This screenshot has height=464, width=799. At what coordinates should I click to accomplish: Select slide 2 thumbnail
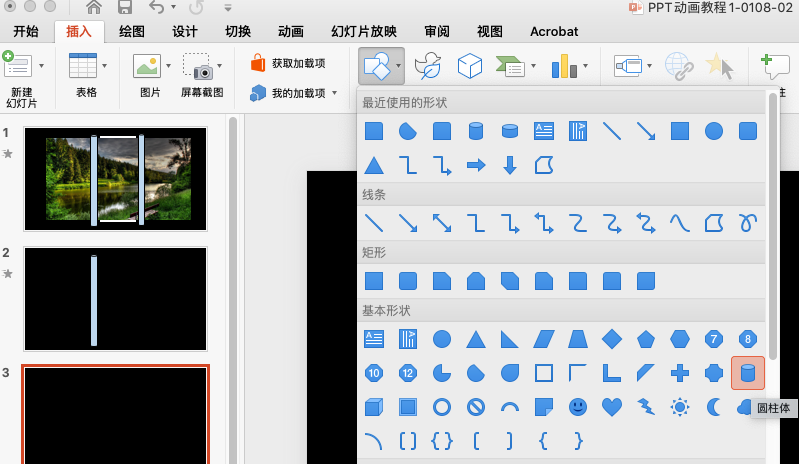(x=116, y=299)
